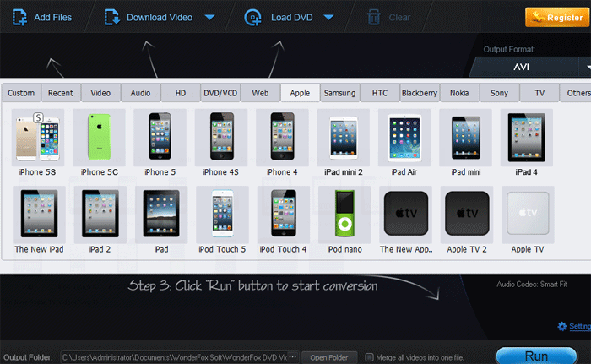
Task: Switch to the Custom tab
Action: [21, 93]
